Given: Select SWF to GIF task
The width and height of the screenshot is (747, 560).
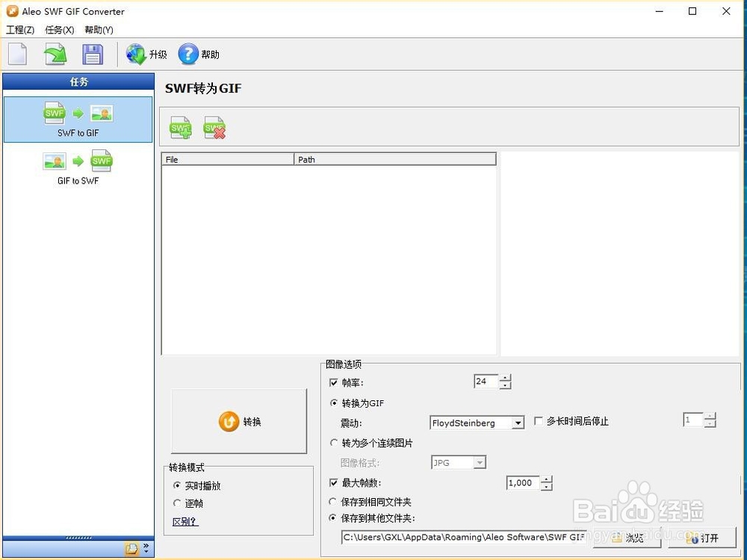Looking at the screenshot, I should click(78, 119).
